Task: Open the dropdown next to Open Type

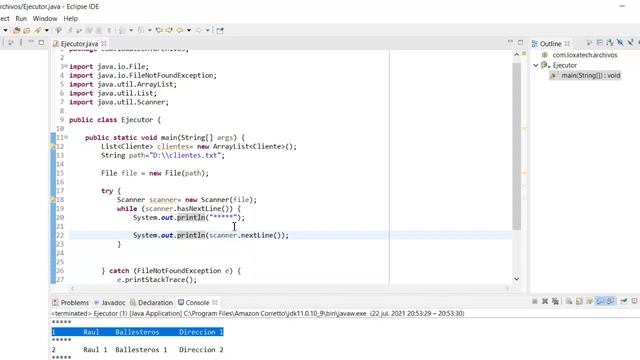Action: point(47,30)
